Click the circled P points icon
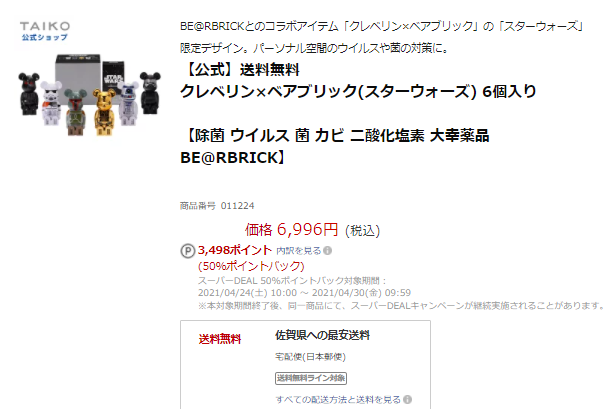The height and width of the screenshot is (409, 606). pyautogui.click(x=187, y=251)
